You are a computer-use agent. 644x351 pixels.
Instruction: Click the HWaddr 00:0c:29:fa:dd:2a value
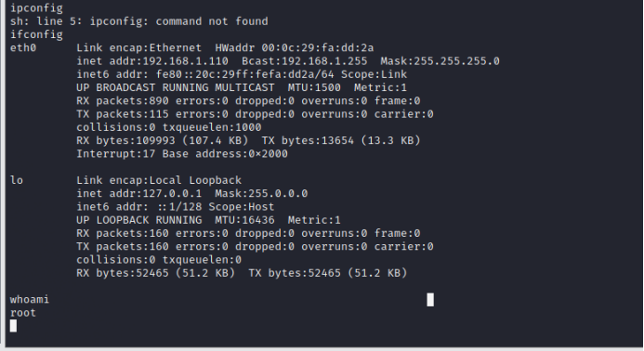294,48
